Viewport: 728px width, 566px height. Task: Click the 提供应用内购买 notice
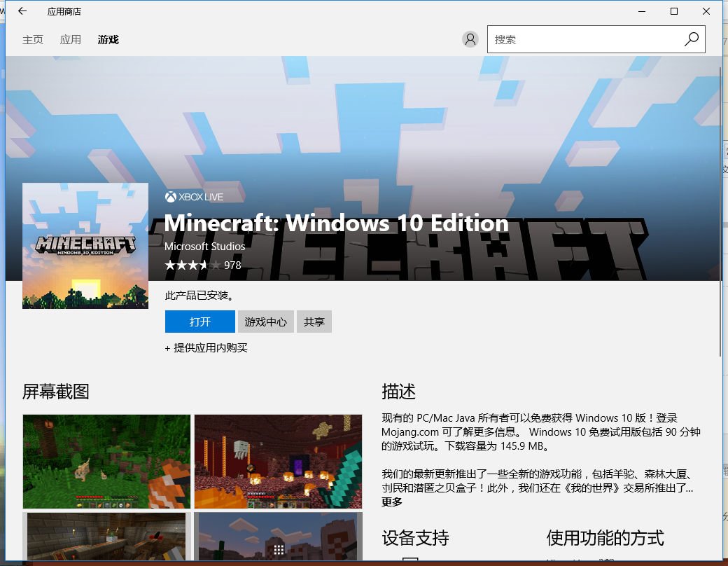tap(206, 348)
